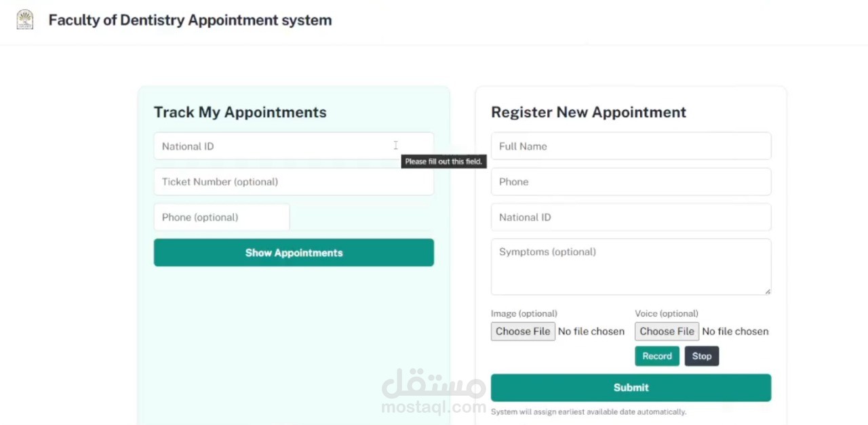This screenshot has height=425, width=868.
Task: Click inside the Symptoms optional textarea
Action: [x=631, y=266]
